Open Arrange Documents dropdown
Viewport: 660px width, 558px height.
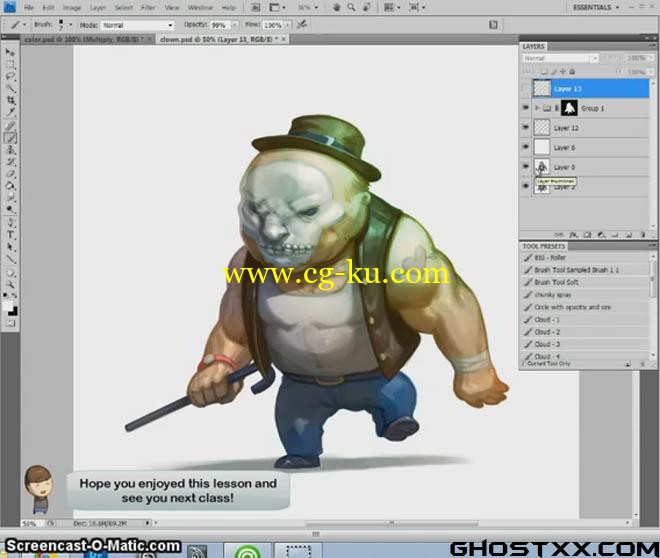coord(391,7)
